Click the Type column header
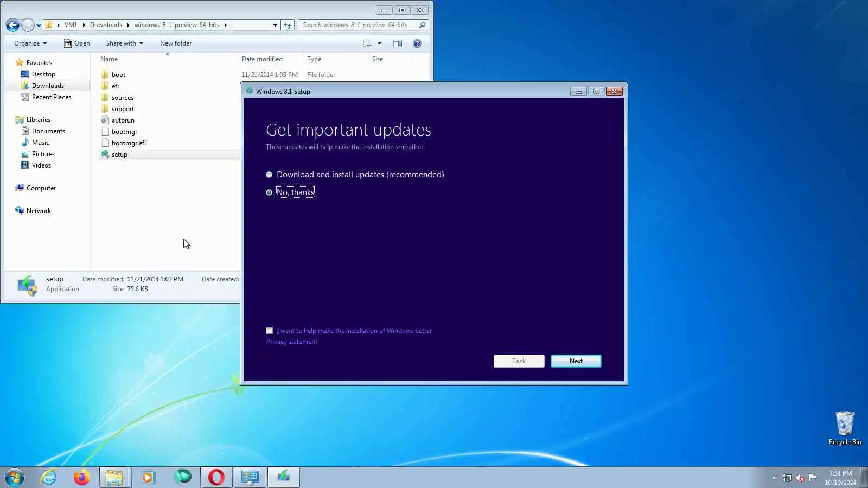 click(335, 59)
